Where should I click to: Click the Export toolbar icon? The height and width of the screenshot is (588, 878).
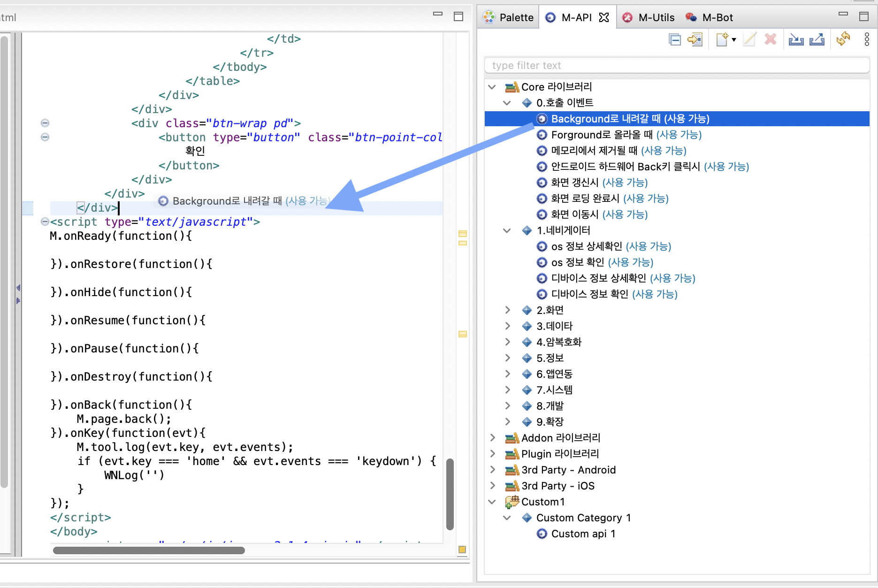[x=817, y=39]
